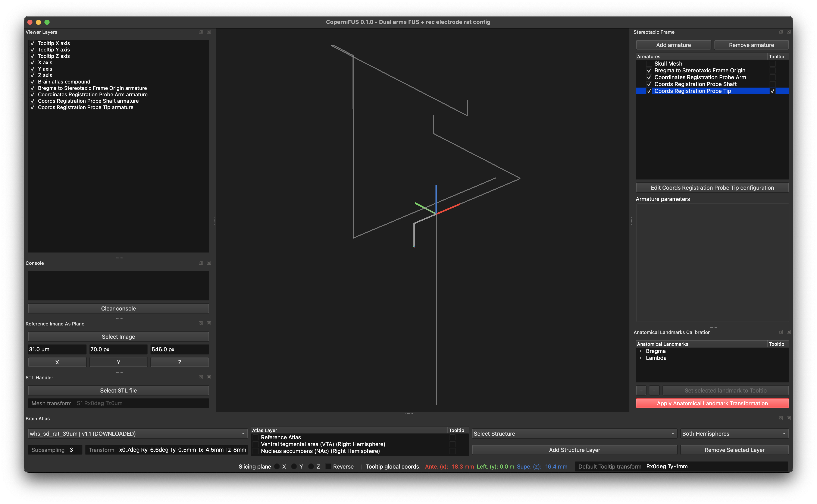Toggle Tooltip Z axis layer visibility
The height and width of the screenshot is (504, 817).
point(32,56)
